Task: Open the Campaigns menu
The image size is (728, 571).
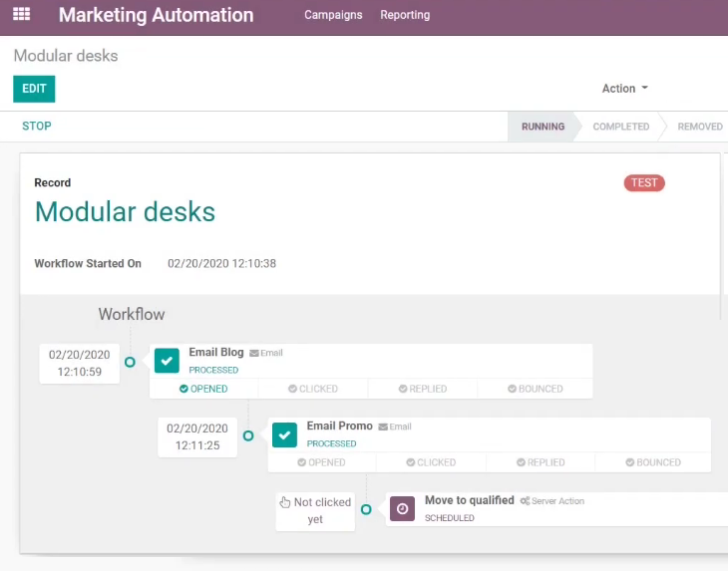Action: click(333, 15)
